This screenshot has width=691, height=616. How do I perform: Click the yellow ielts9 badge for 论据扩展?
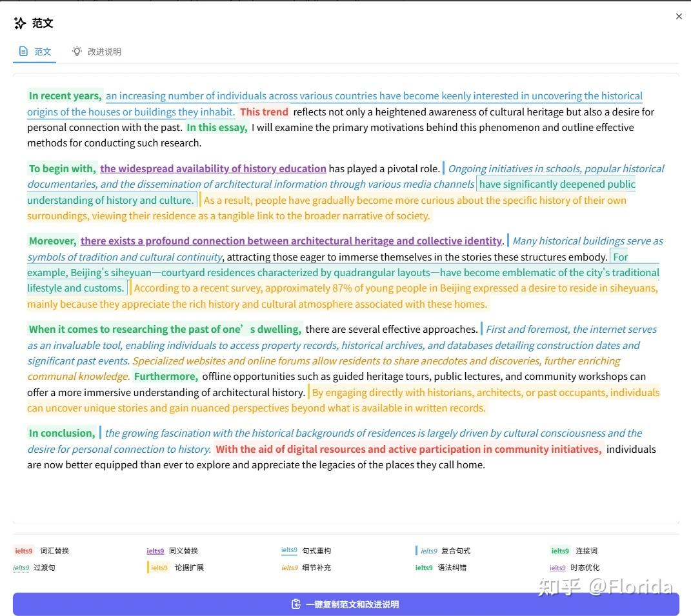pos(159,568)
